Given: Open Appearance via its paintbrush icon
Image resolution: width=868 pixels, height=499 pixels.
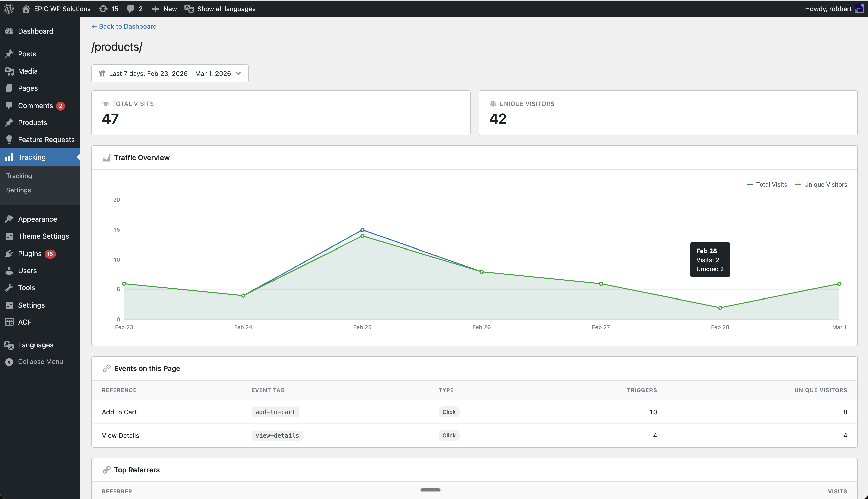Looking at the screenshot, I should (10, 219).
